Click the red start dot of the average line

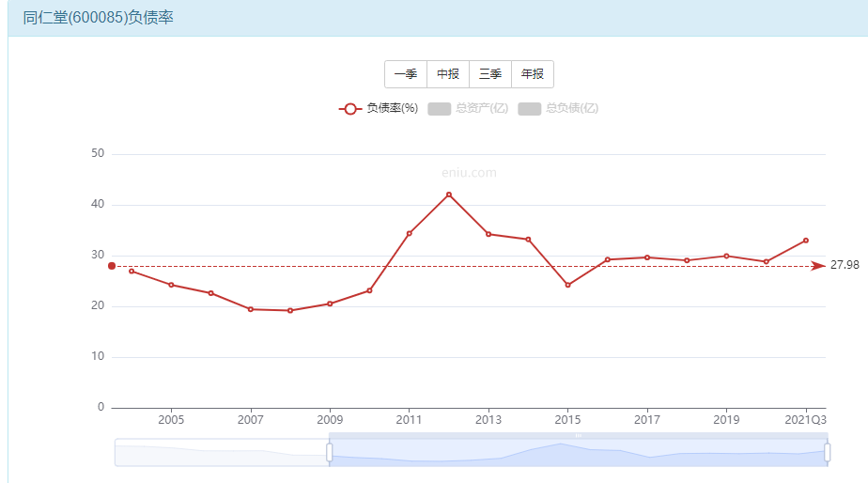pos(112,266)
